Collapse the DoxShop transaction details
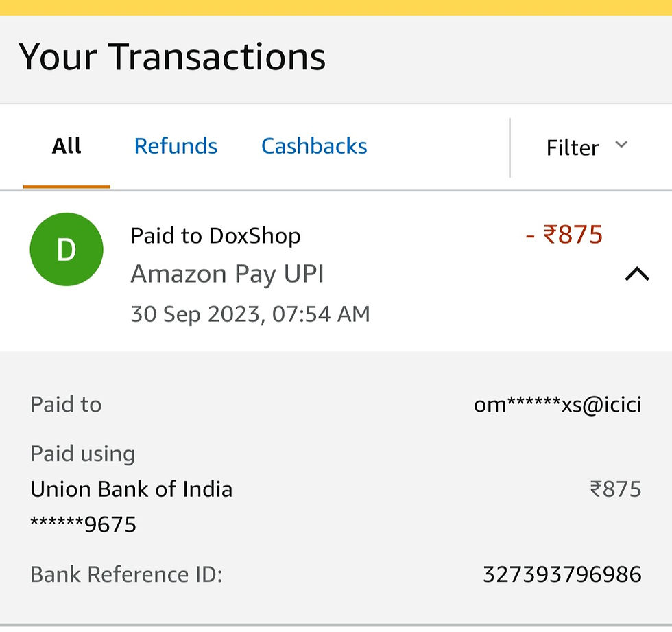This screenshot has height=632, width=672. point(636,274)
